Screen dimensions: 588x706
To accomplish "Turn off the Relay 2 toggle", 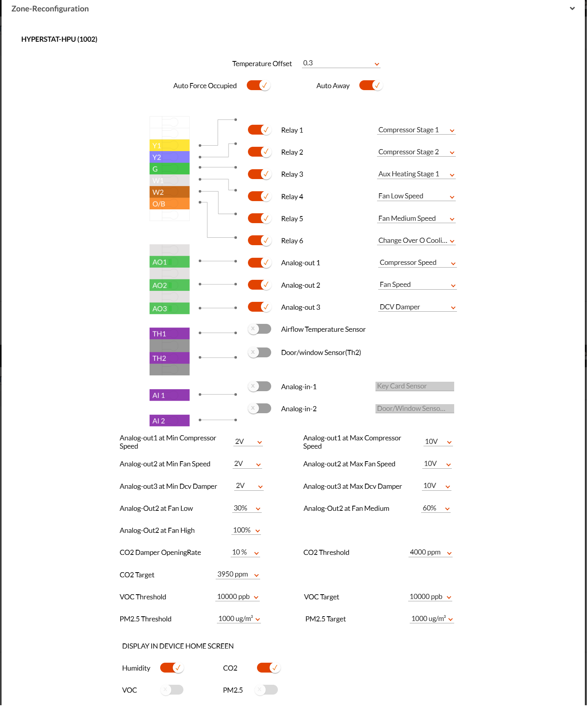I will click(x=259, y=152).
